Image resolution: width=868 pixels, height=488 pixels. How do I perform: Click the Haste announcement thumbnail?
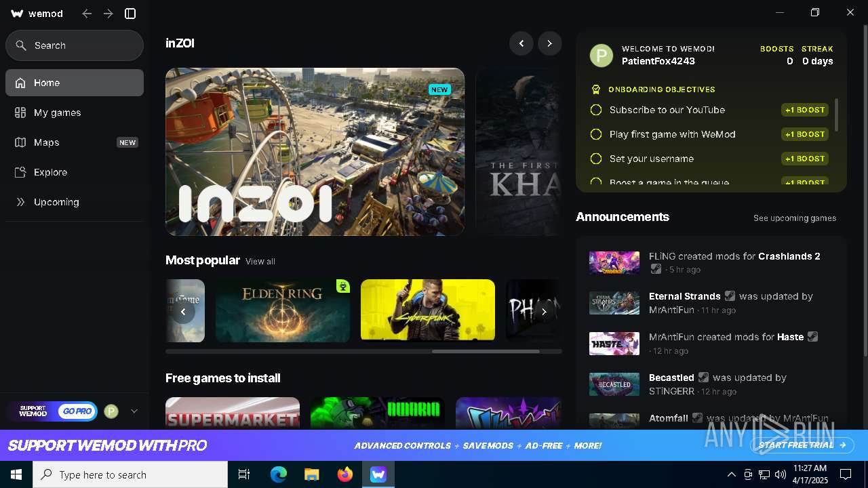(614, 344)
